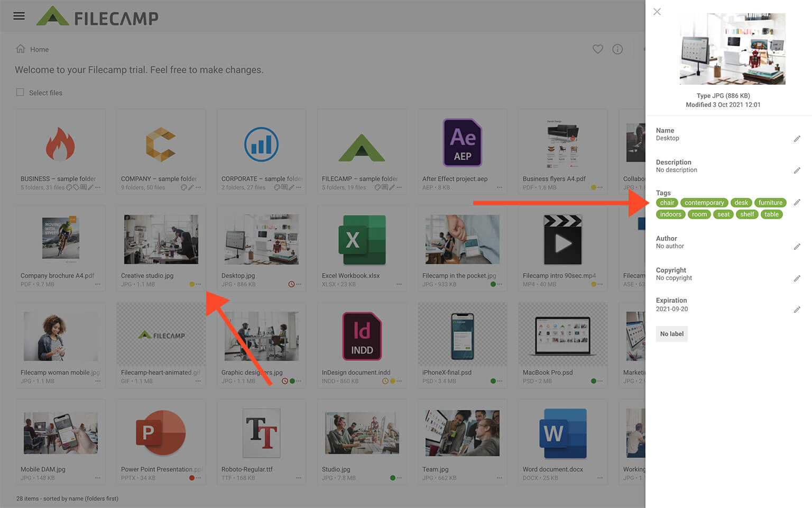Click the 'contemporary' tag
This screenshot has height=508, width=812.
(x=704, y=203)
